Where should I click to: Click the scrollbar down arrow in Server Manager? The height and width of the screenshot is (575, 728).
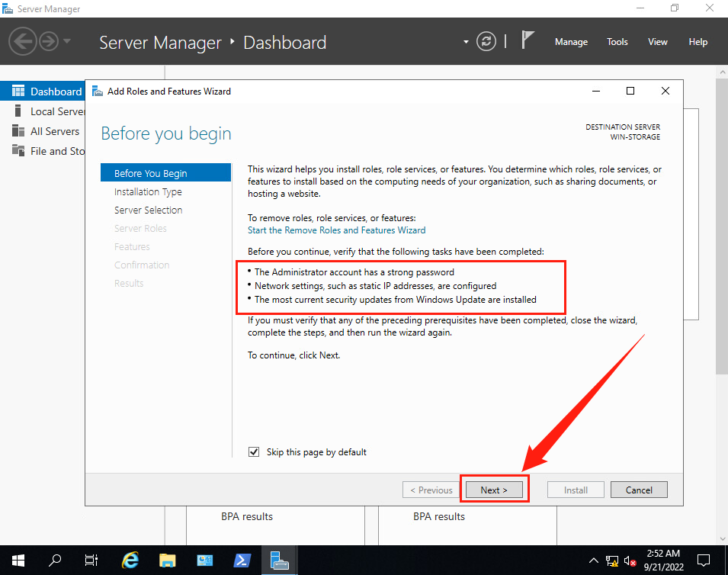click(x=722, y=538)
